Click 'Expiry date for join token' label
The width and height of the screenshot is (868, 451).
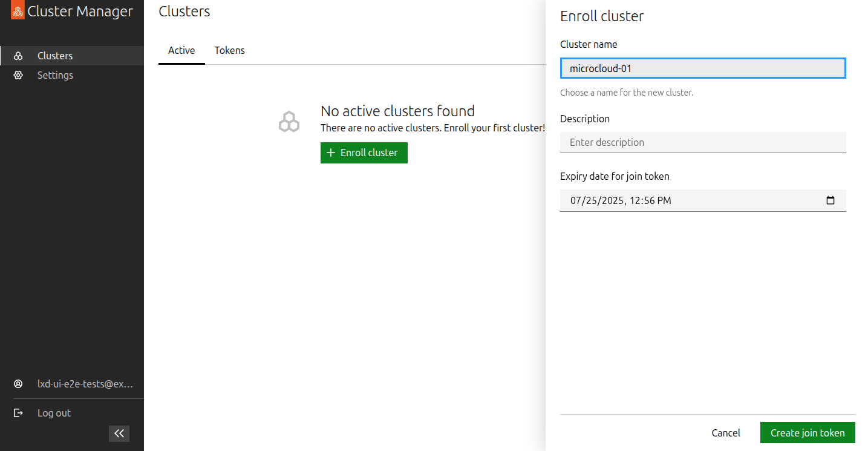click(615, 176)
